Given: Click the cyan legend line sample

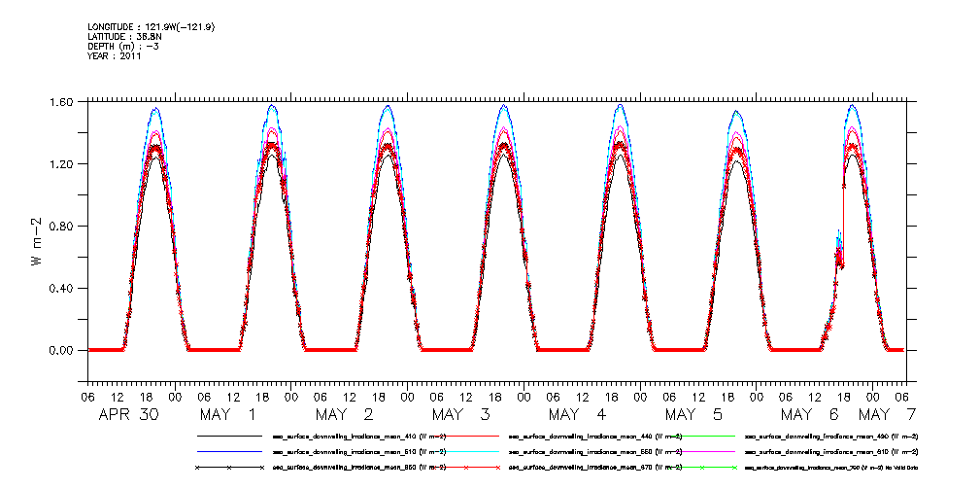Looking at the screenshot, I should tap(466, 451).
